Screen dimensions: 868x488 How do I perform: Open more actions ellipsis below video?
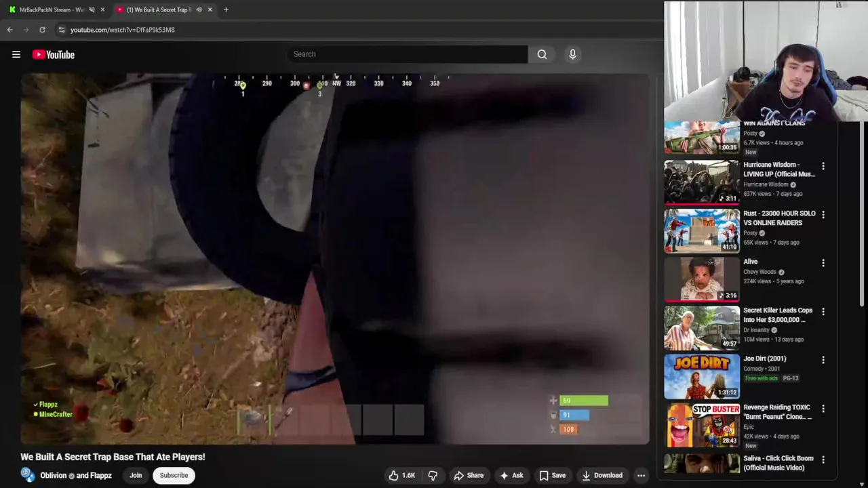coord(641,476)
